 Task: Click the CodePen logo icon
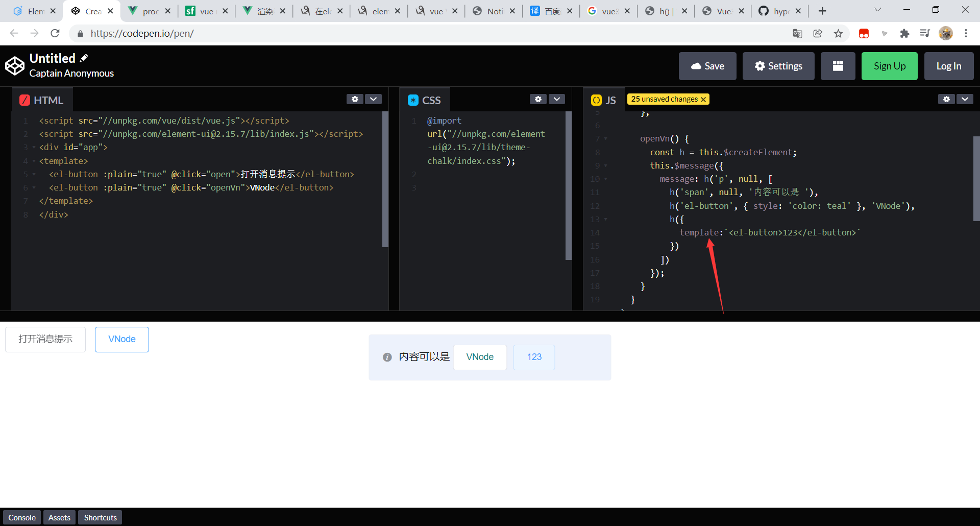tap(15, 66)
